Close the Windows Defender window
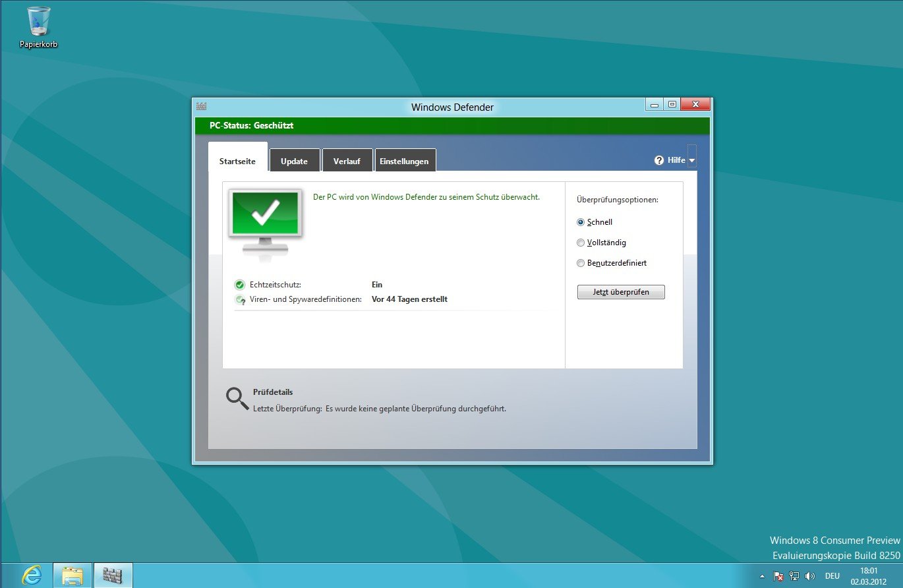 [x=695, y=105]
